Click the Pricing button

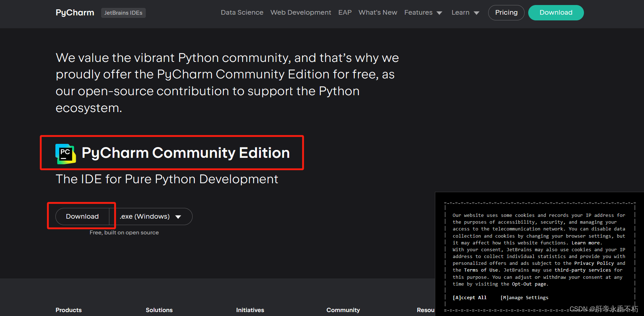click(506, 13)
